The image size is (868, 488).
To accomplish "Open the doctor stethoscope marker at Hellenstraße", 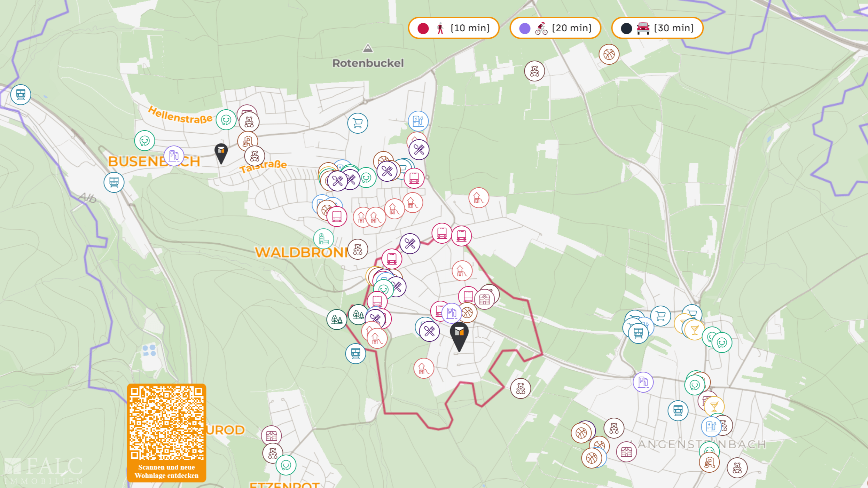I will pyautogui.click(x=226, y=120).
